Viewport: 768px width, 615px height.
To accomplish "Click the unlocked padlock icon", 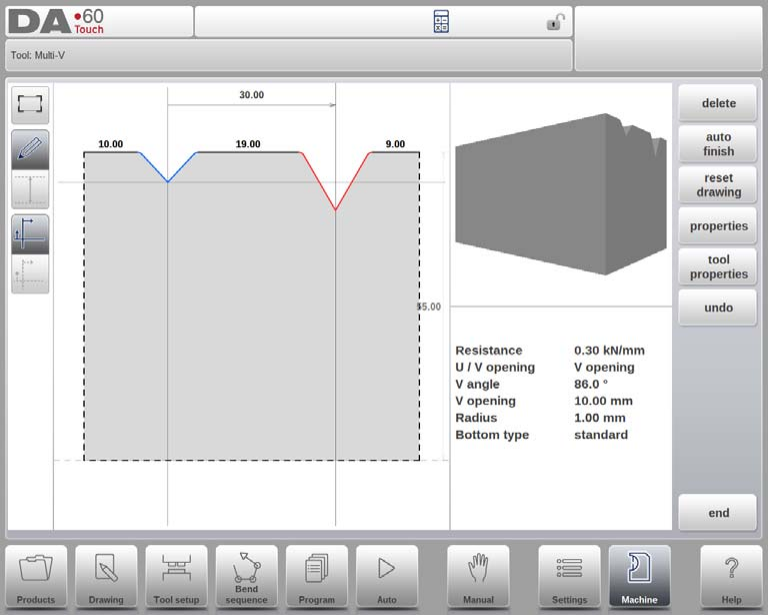I will pos(555,22).
